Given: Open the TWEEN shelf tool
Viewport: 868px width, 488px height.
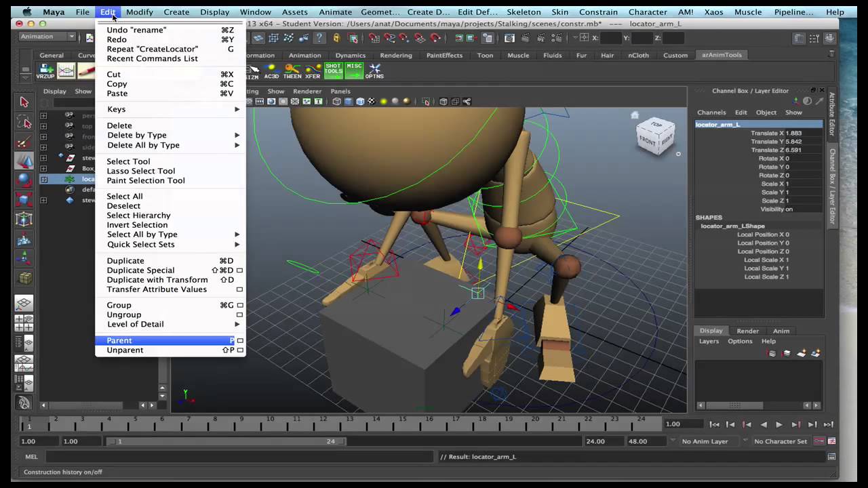Looking at the screenshot, I should click(292, 70).
